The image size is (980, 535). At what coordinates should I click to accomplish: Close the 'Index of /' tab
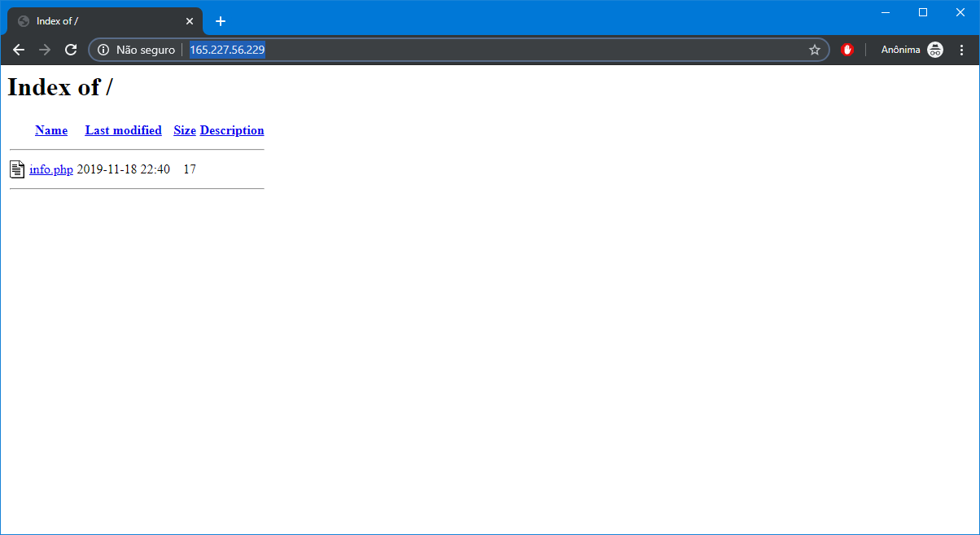click(190, 21)
